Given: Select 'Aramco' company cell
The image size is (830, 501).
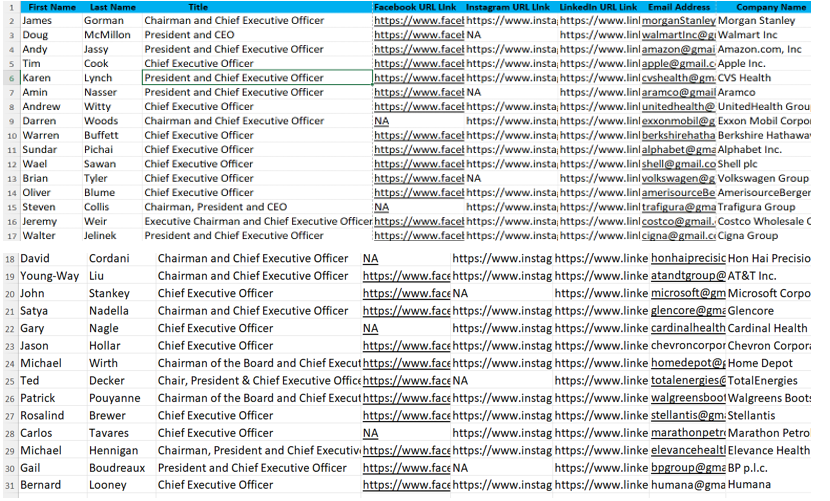Looking at the screenshot, I should (764, 92).
